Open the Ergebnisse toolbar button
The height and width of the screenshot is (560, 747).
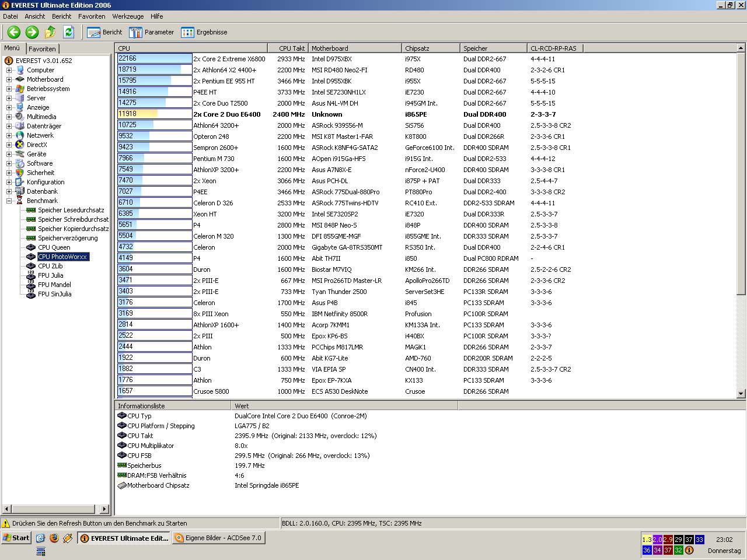(x=204, y=32)
